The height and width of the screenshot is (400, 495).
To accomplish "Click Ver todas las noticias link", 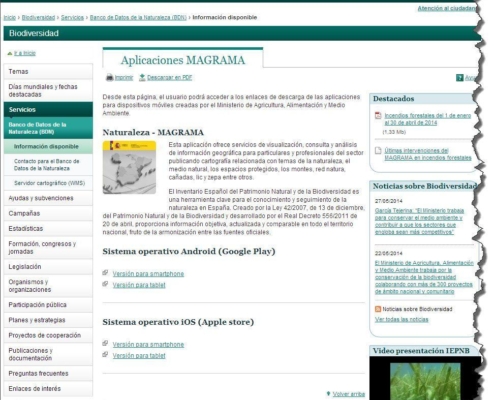I will [401, 319].
